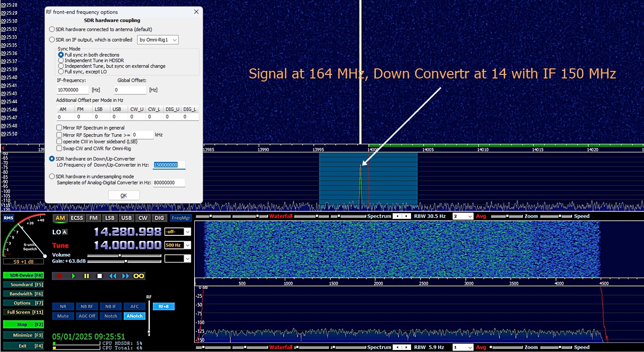Select the CW mode tab
Viewport: 644px width, 352px height.
point(143,218)
